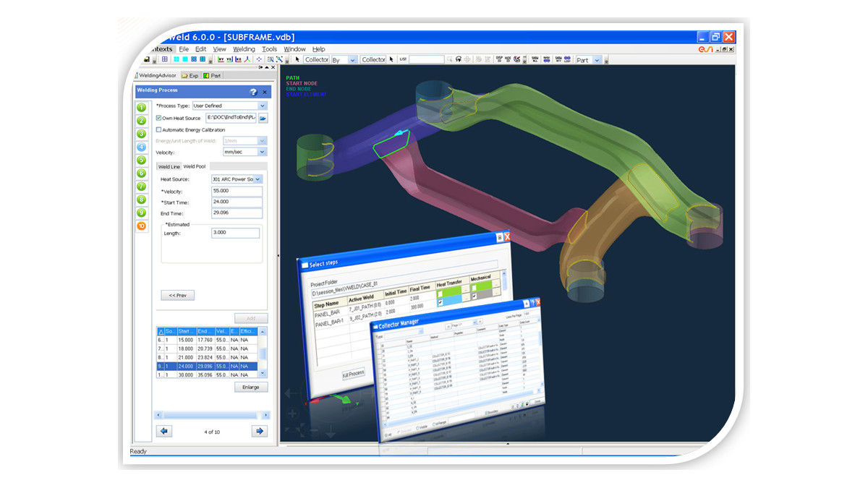Open the Part dropdown in toolbar
The width and height of the screenshot is (868, 488).
coord(597,60)
